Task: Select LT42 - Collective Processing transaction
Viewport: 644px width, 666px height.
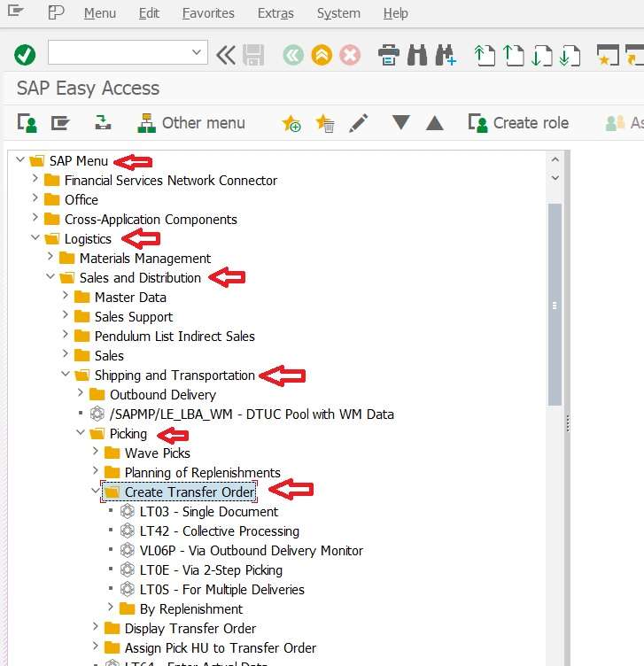Action: pos(219,531)
